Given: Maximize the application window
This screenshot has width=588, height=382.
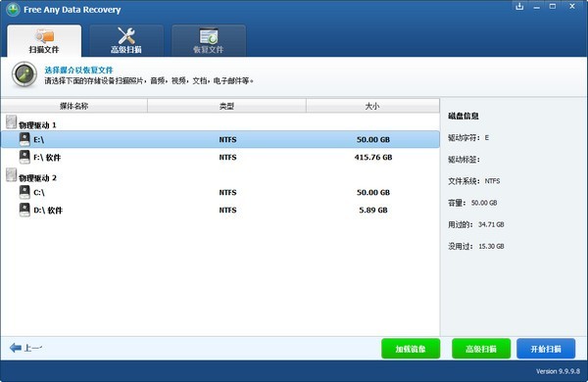Looking at the screenshot, I should pyautogui.click(x=553, y=7).
